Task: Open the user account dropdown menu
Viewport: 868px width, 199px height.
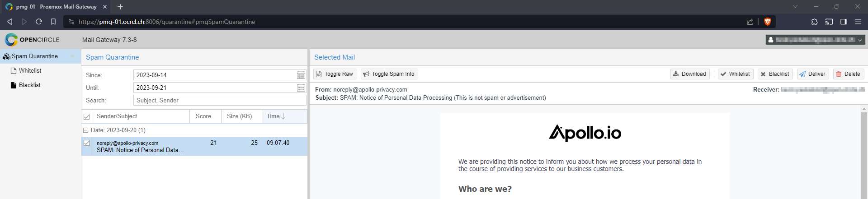Action: click(815, 40)
